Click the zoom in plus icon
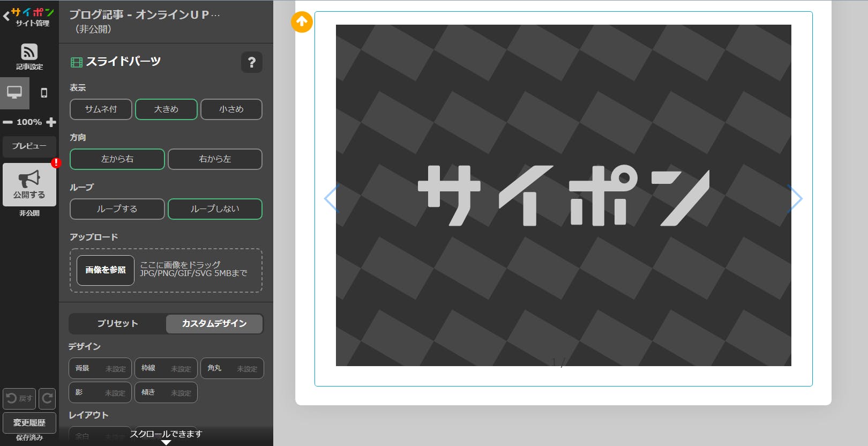 click(51, 122)
